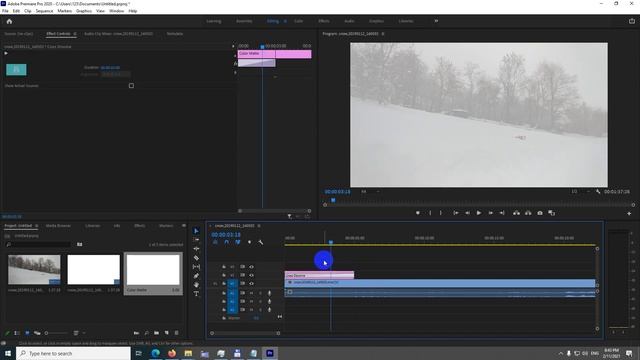640x360 pixels.
Task: Go to In point in Program monitor
Action: [456, 213]
